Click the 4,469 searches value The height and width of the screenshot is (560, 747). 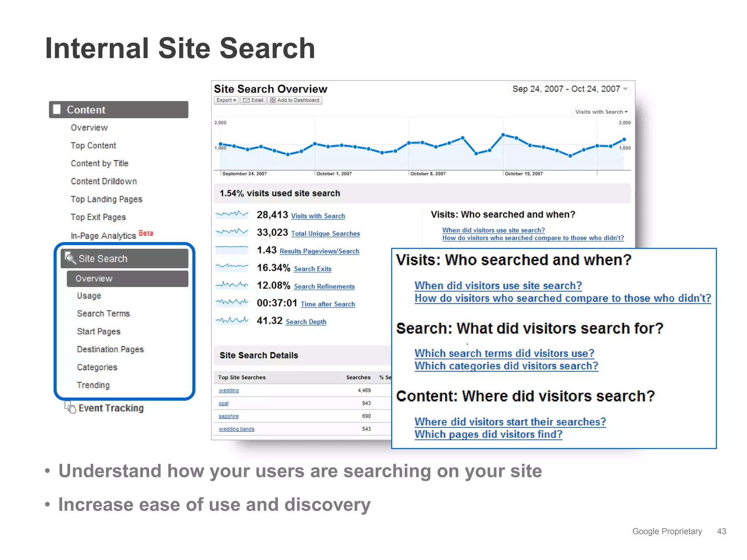(364, 390)
